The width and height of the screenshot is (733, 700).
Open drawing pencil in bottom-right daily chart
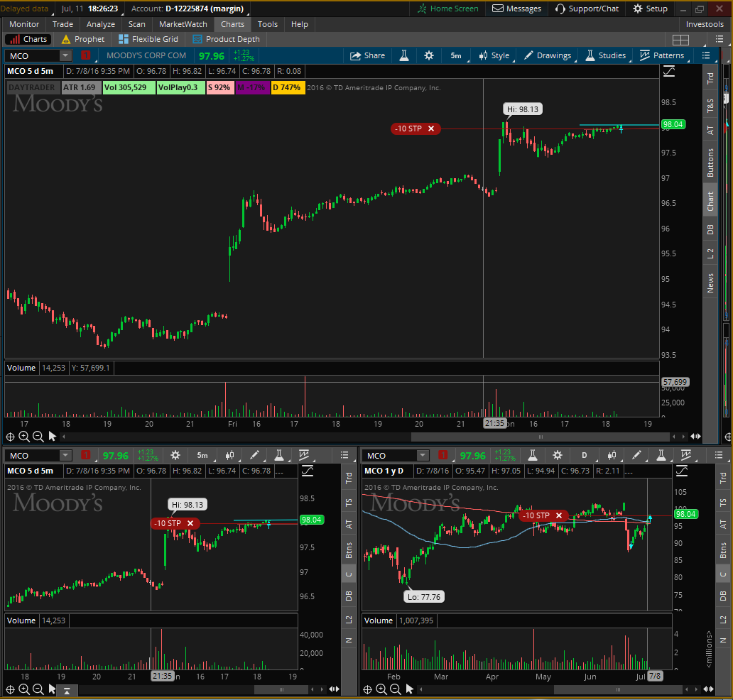click(636, 455)
